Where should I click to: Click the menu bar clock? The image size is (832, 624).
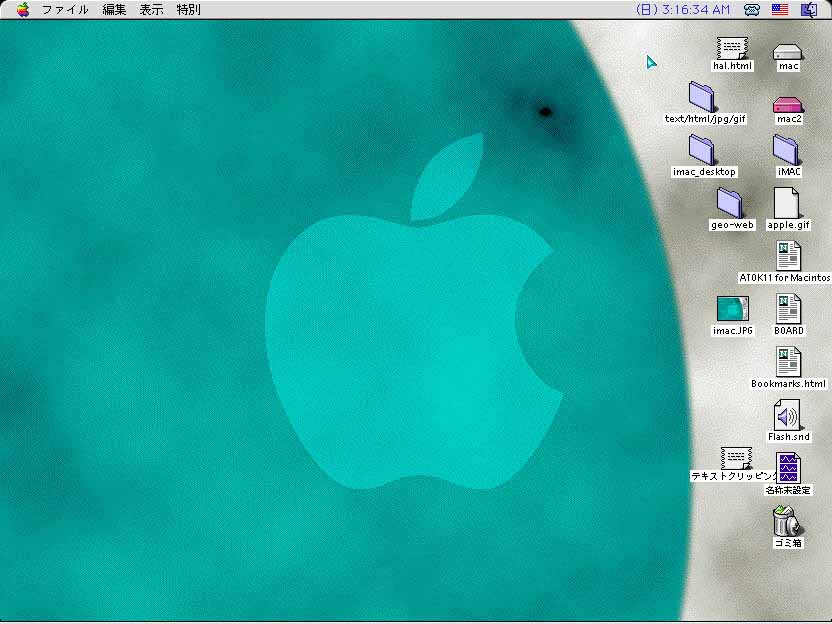pos(682,10)
